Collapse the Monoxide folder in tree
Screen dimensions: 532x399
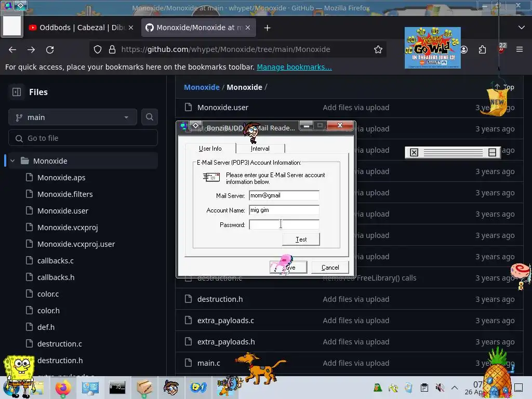coord(12,161)
